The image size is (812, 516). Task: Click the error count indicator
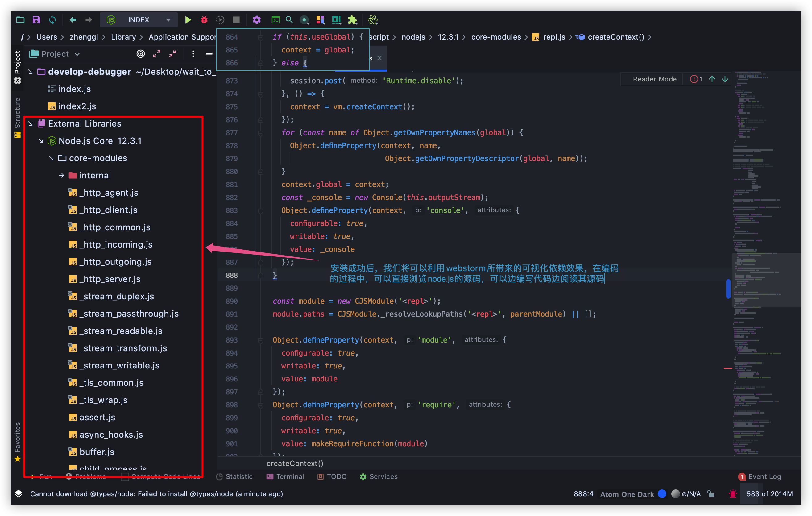[696, 79]
